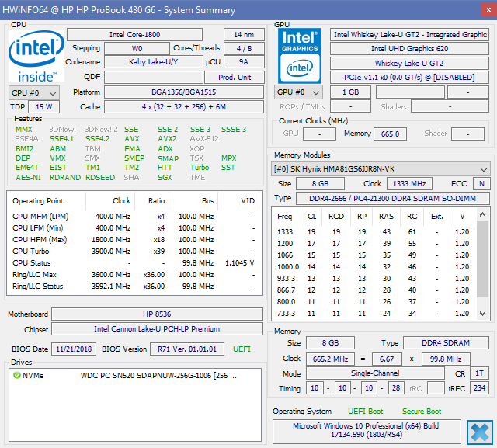
Task: Click the memory timing 28 field
Action: [x=396, y=387]
